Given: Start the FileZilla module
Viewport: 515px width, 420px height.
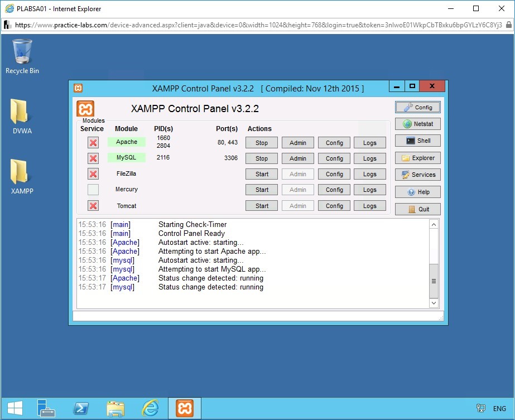Looking at the screenshot, I should [261, 173].
